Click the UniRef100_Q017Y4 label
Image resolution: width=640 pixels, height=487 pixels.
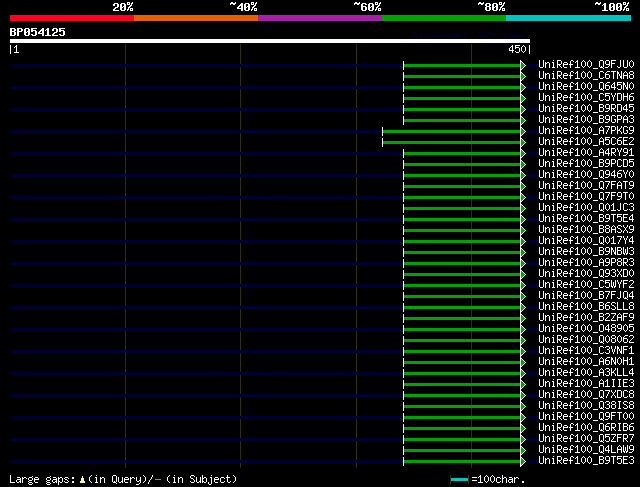pyautogui.click(x=586, y=241)
